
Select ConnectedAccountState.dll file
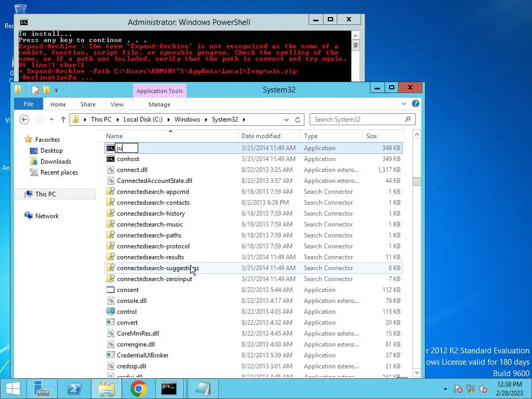click(254, 180)
